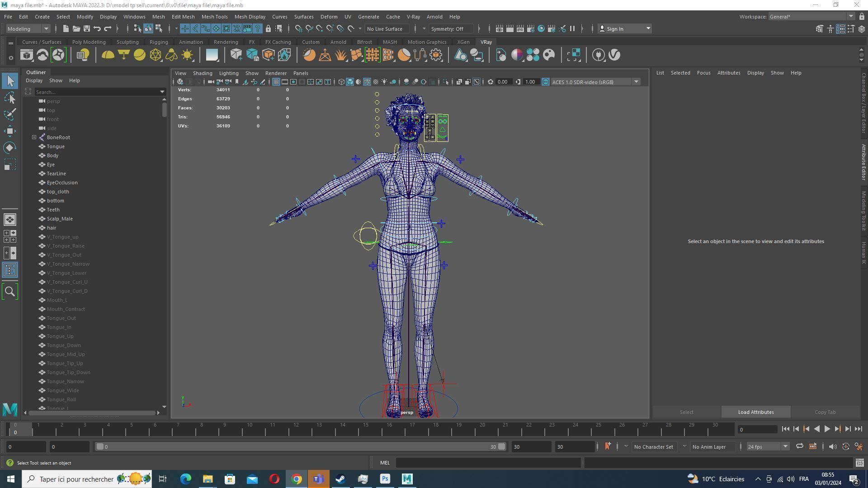Click the Select tool arrow icon
868x488 pixels.
coord(10,81)
